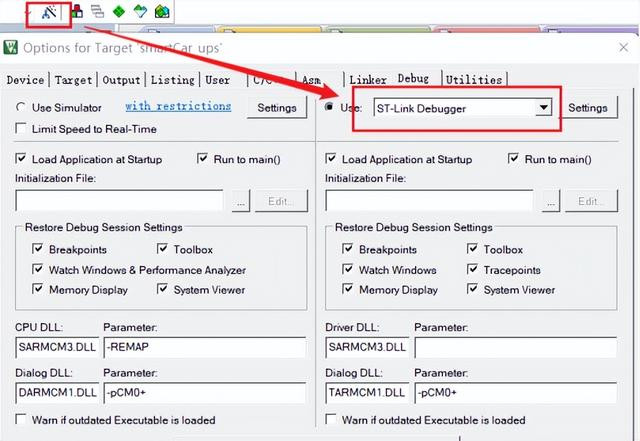The height and width of the screenshot is (441, 640).
Task: Toggle Run to main() under Use Simulator
Action: pyautogui.click(x=202, y=158)
